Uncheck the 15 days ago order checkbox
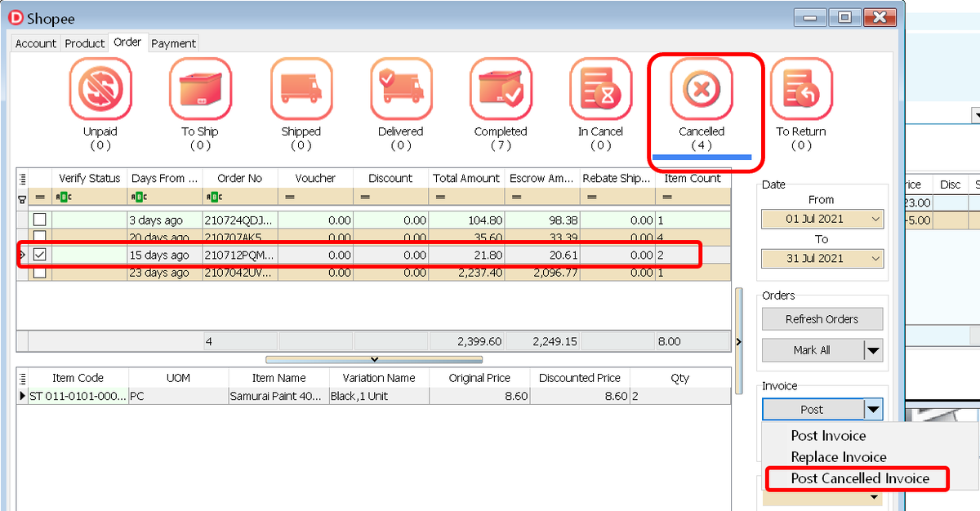Image resolution: width=980 pixels, height=511 pixels. click(x=39, y=255)
